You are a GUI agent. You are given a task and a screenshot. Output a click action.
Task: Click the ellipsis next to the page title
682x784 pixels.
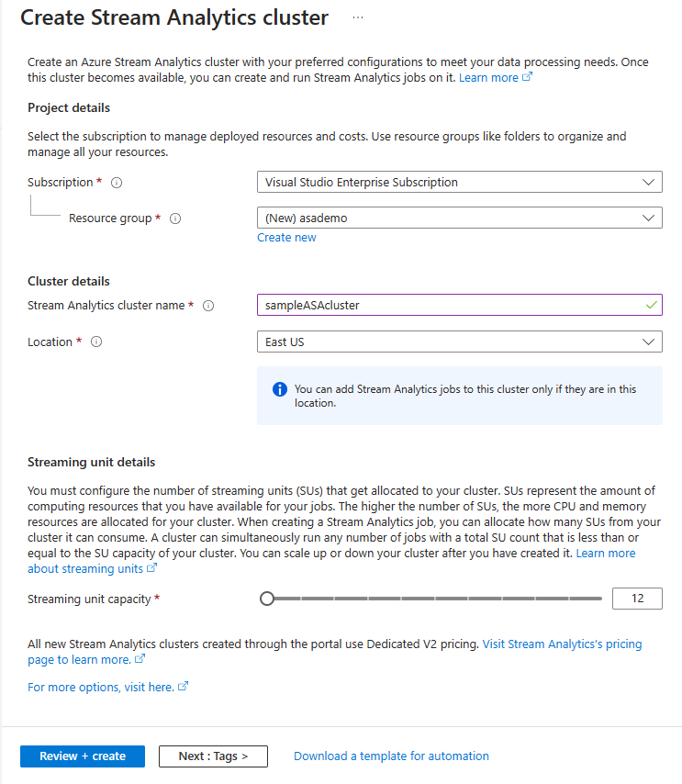[x=357, y=17]
